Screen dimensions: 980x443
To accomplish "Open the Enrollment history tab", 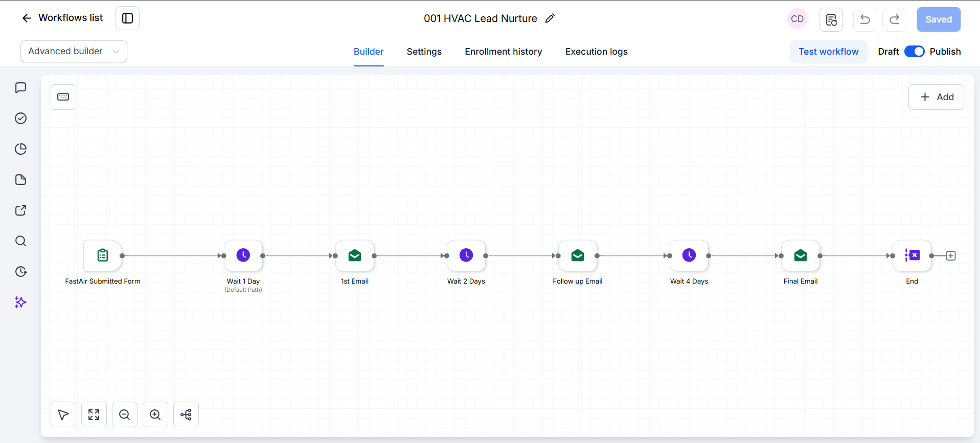I will [x=503, y=52].
